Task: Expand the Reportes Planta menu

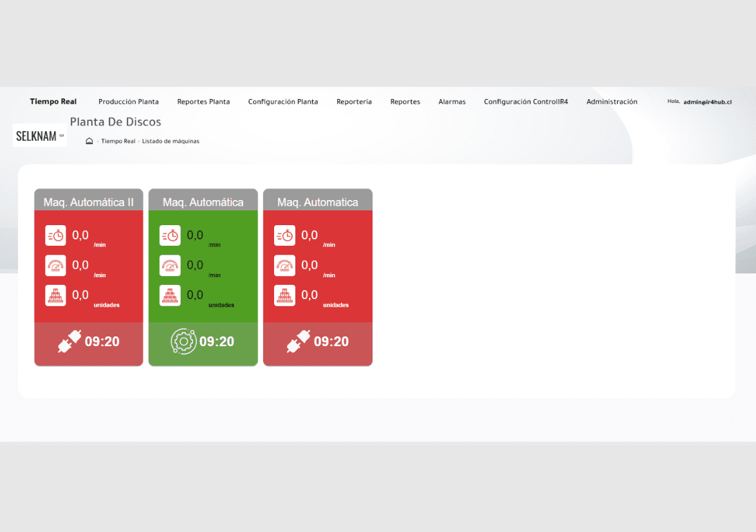Action: point(203,102)
